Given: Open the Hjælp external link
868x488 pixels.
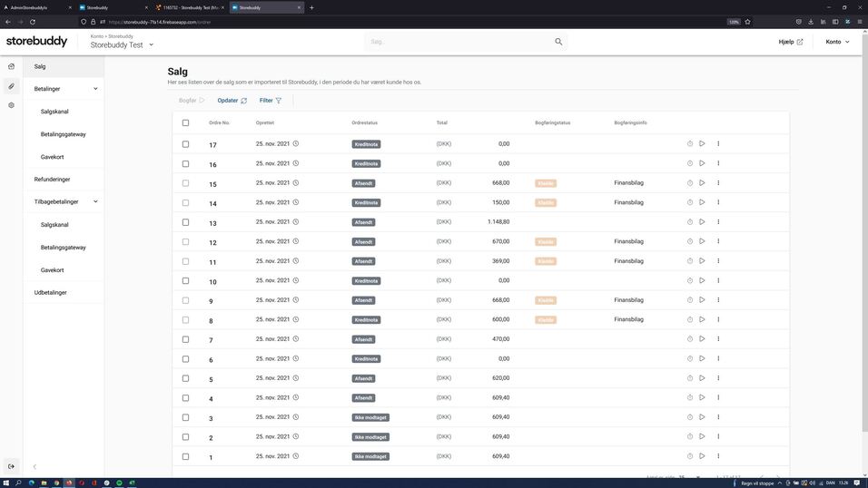Looking at the screenshot, I should pos(790,42).
